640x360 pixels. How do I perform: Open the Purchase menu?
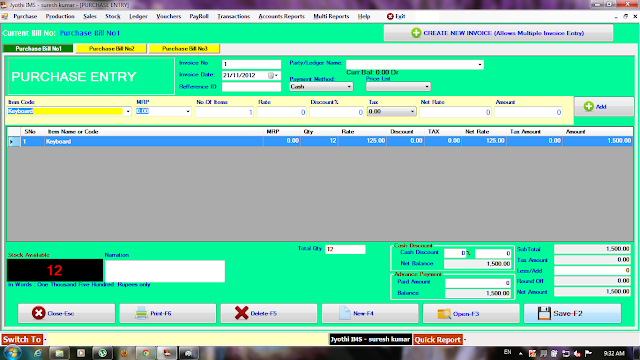tap(25, 16)
